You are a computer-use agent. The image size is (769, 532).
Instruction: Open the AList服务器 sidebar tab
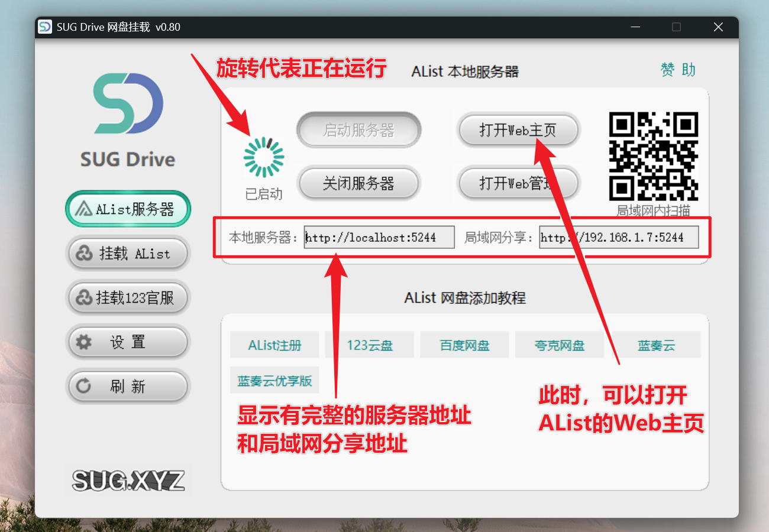(128, 209)
